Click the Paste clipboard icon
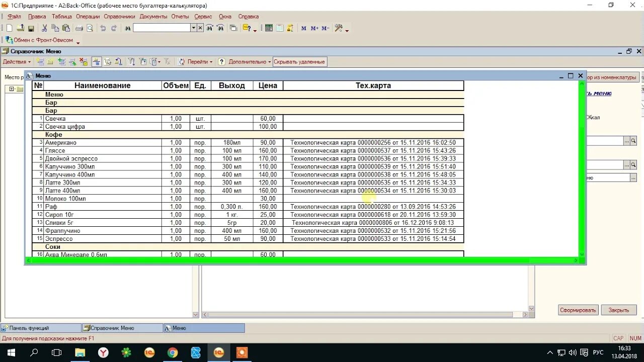 click(x=66, y=28)
